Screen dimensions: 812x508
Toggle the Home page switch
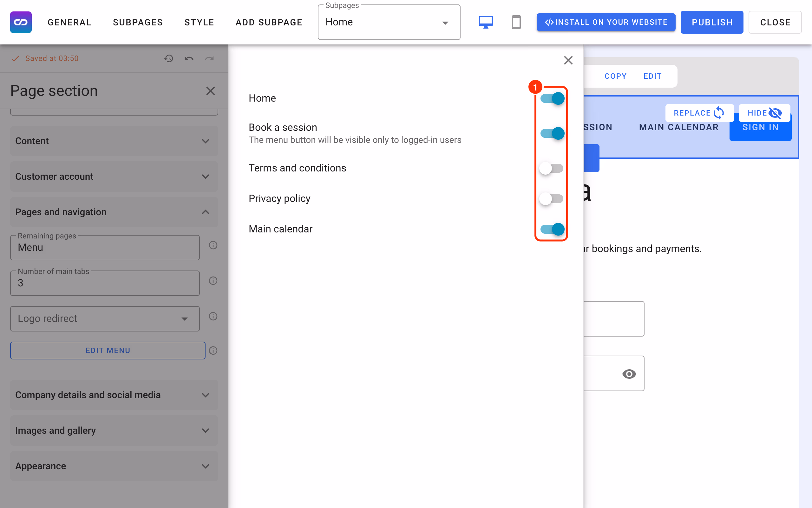point(552,98)
